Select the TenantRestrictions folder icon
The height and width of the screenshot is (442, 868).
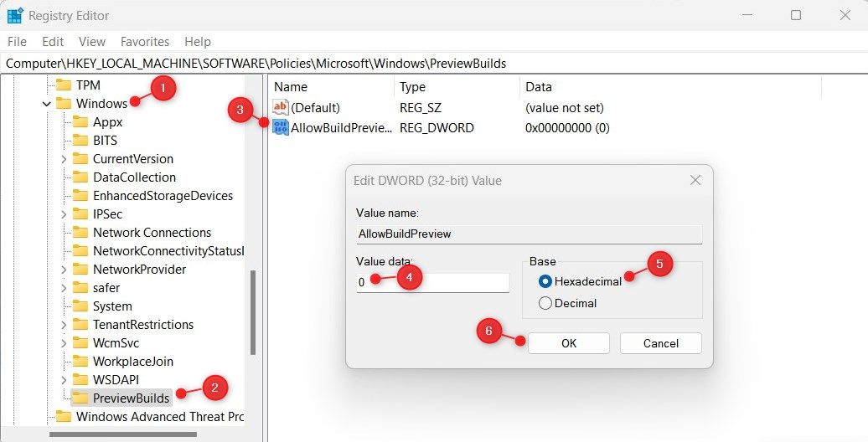[x=80, y=325]
